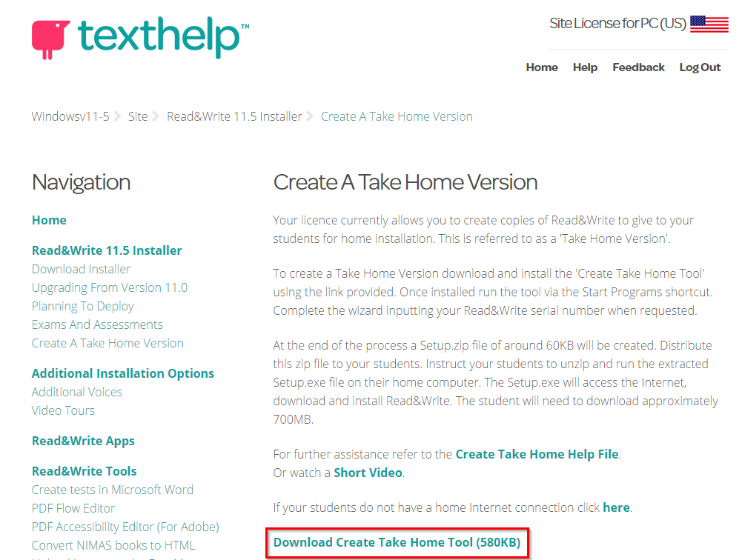Click the texthelp logo
The height and width of the screenshot is (560, 742).
coord(141,38)
